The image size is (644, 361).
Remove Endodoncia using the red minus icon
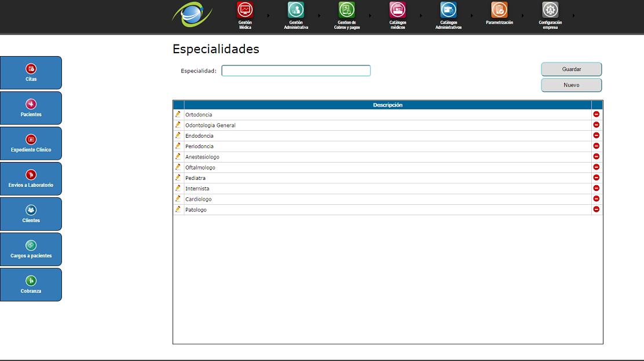[x=596, y=135]
